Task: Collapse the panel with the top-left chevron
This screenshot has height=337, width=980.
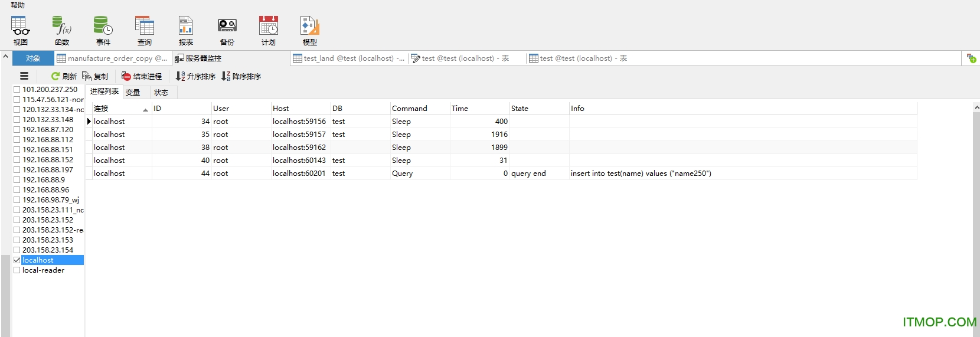Action: (x=5, y=57)
